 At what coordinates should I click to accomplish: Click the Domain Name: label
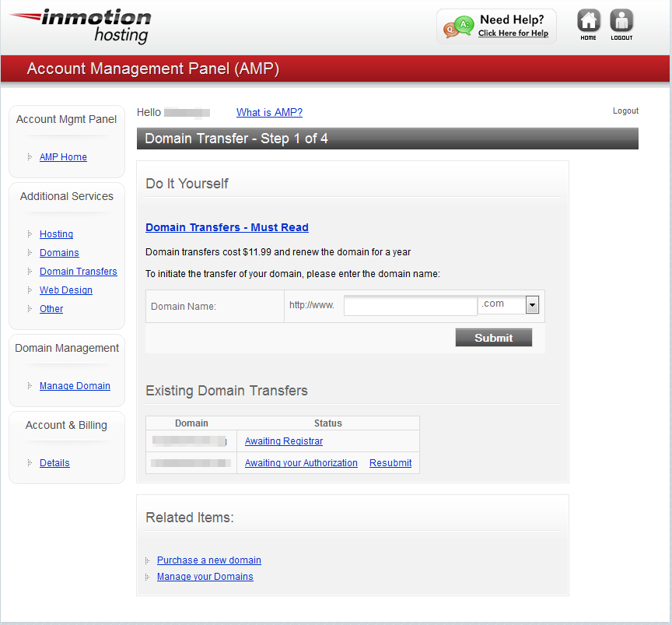pyautogui.click(x=184, y=307)
